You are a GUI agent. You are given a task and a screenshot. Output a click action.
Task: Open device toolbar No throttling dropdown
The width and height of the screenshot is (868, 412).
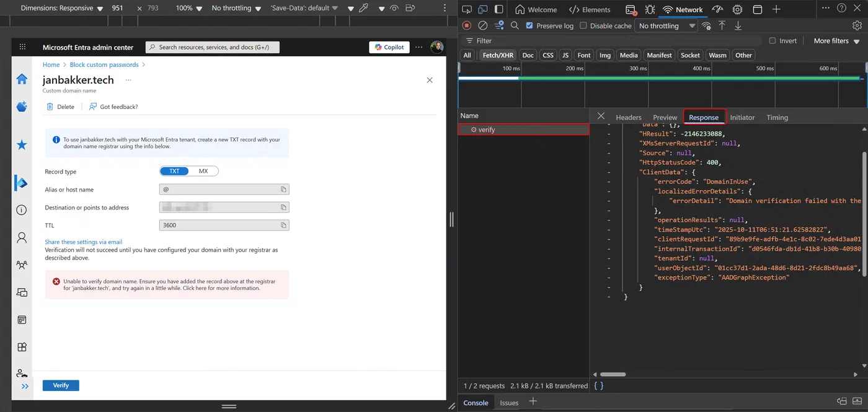point(236,9)
